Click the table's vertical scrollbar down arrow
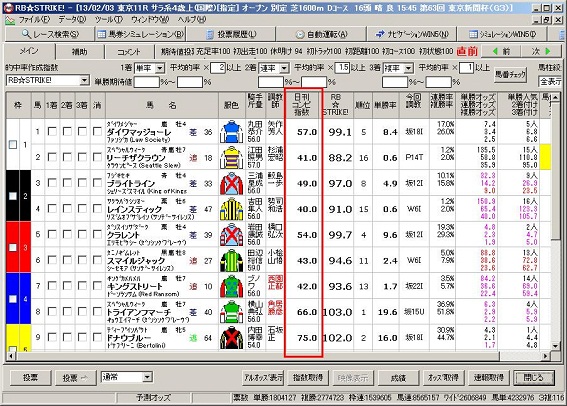Image resolution: width=567 pixels, height=406 pixels. click(556, 346)
